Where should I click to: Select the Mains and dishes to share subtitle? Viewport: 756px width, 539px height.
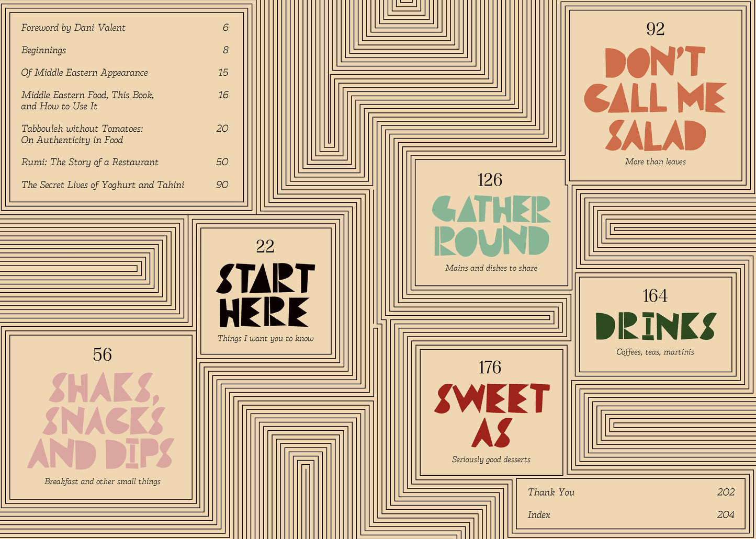[x=491, y=268]
